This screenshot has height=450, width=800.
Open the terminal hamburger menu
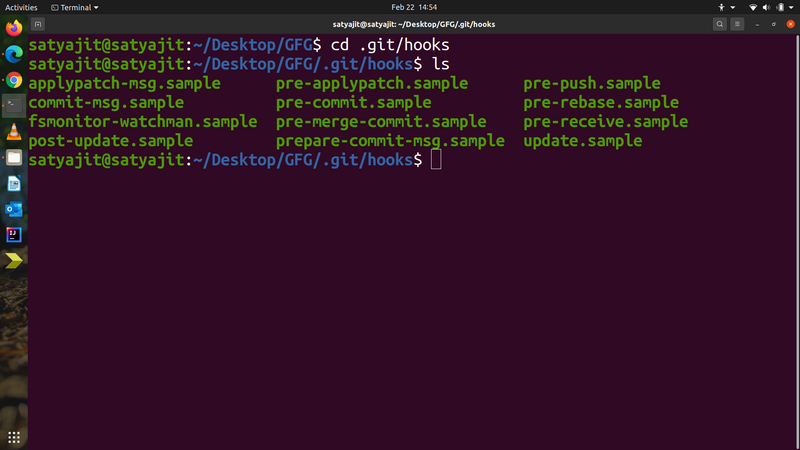[x=737, y=24]
